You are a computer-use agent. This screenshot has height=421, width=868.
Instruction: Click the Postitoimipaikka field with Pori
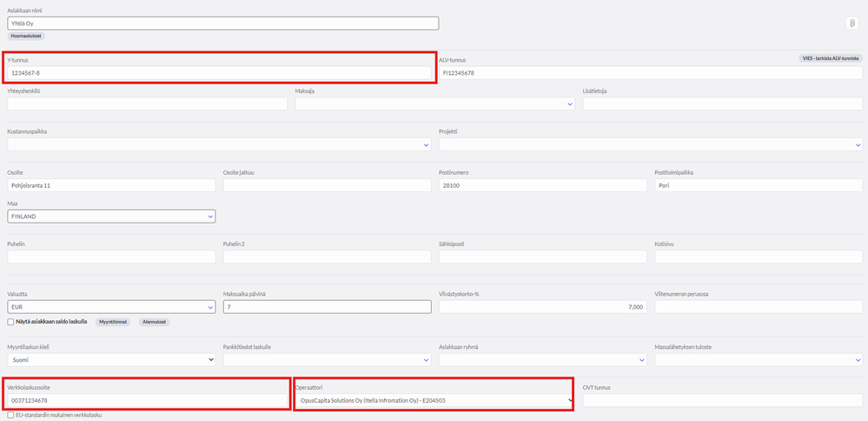pos(759,185)
